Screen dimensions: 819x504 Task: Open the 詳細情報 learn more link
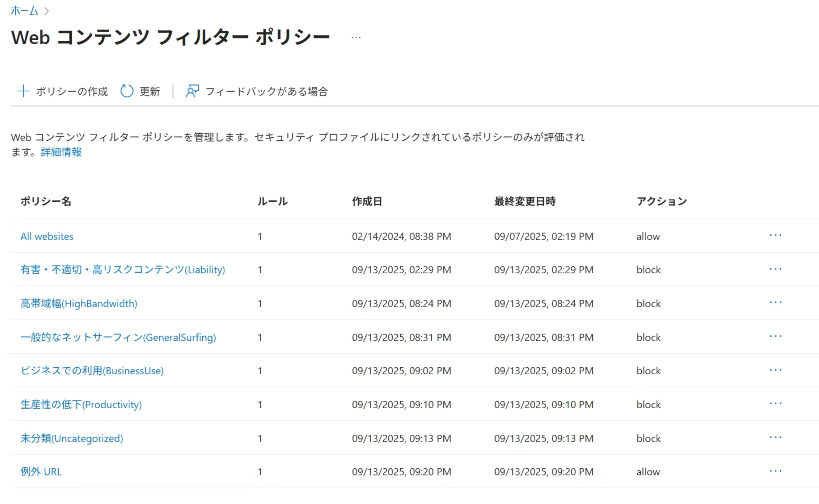61,152
